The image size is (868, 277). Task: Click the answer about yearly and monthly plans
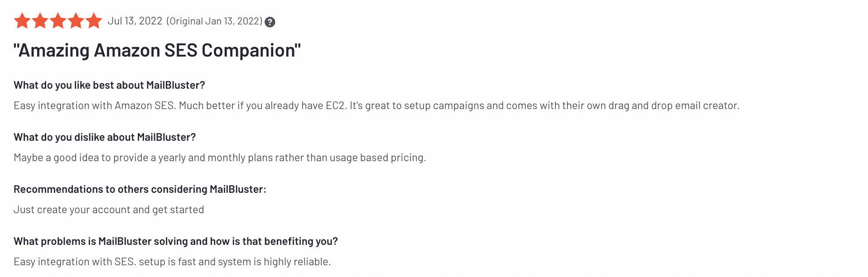[220, 158]
